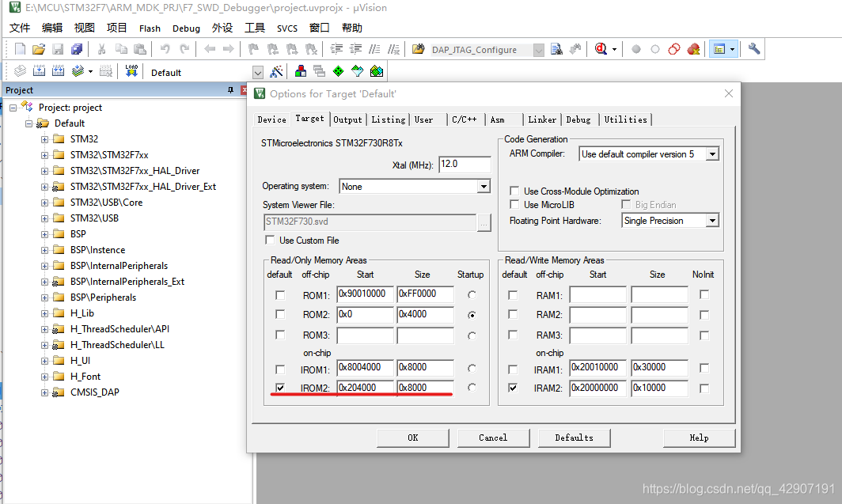Check the IROM1 default checkbox
This screenshot has height=504, width=842.
[280, 369]
